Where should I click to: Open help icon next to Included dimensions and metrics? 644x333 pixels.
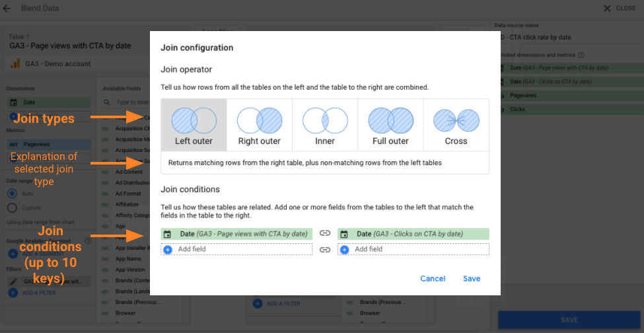[581, 55]
